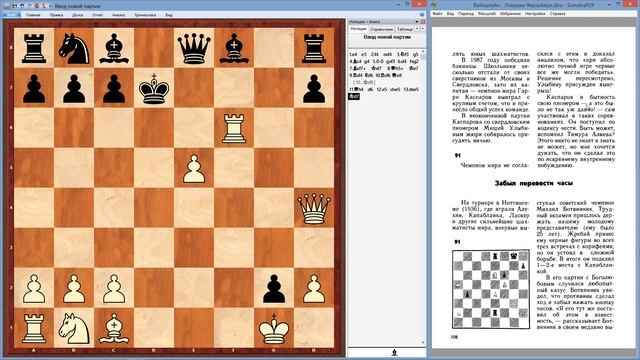Select the white pawn on e5

tap(194, 168)
